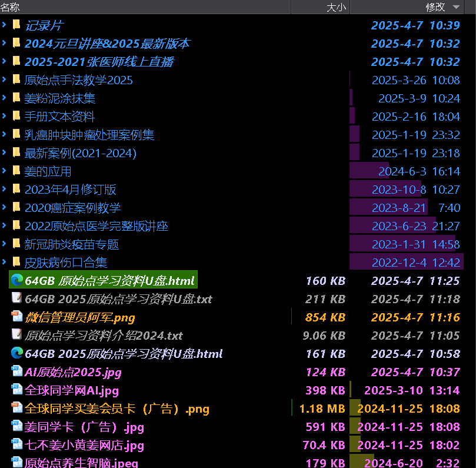
Task: Click the folder icon of 记录片
Action: [17, 25]
